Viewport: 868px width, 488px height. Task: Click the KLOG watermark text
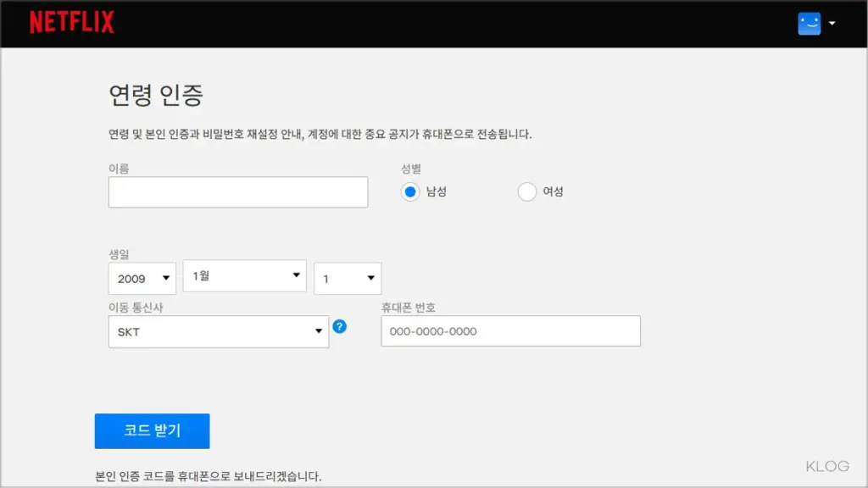point(826,465)
